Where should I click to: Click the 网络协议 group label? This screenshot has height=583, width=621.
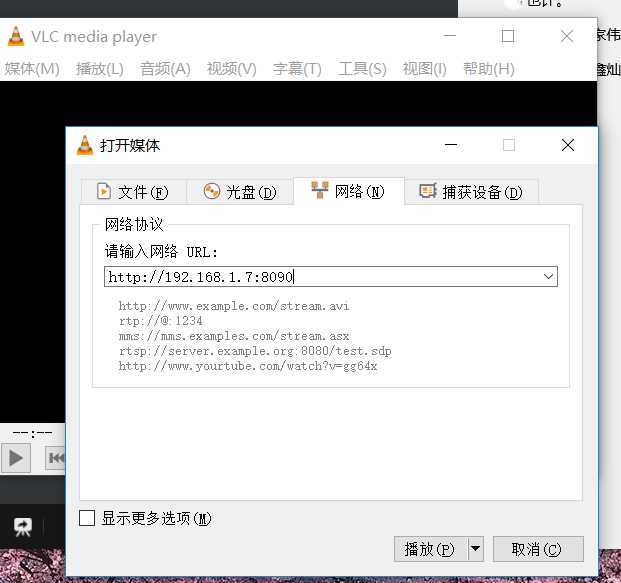[134, 224]
